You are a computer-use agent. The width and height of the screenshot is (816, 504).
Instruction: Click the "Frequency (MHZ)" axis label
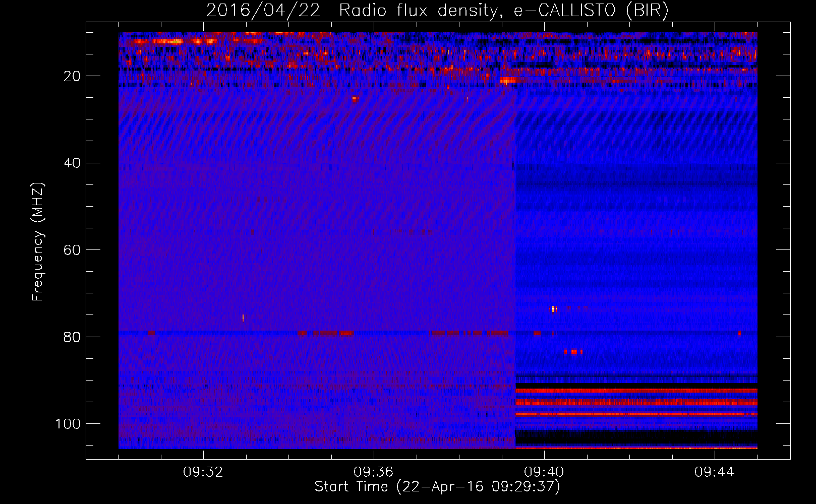point(38,242)
